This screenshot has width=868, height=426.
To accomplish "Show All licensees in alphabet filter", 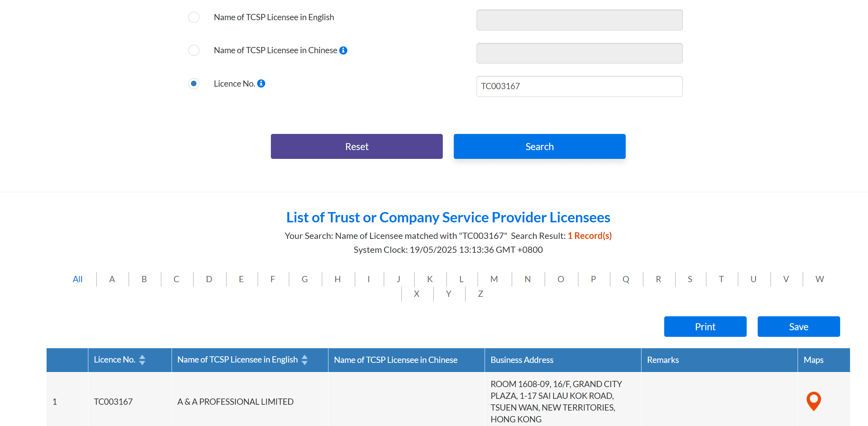I will pyautogui.click(x=77, y=279).
